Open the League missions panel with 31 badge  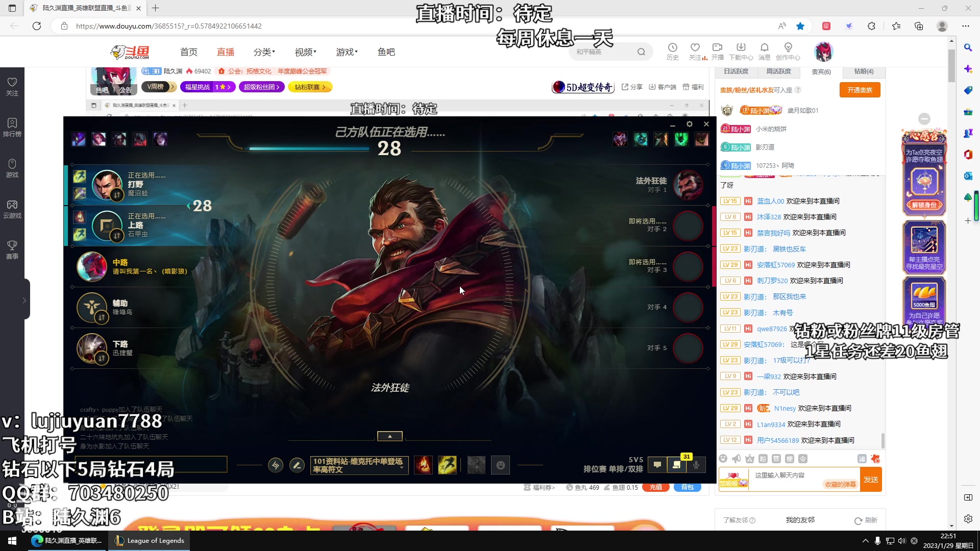[x=677, y=465]
